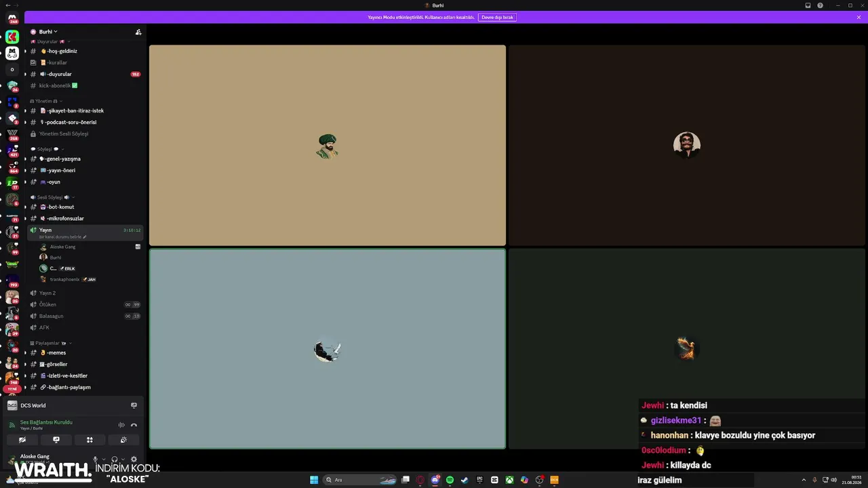This screenshot has width=868, height=488.
Task: Open the Windows Start menu
Action: click(314, 480)
